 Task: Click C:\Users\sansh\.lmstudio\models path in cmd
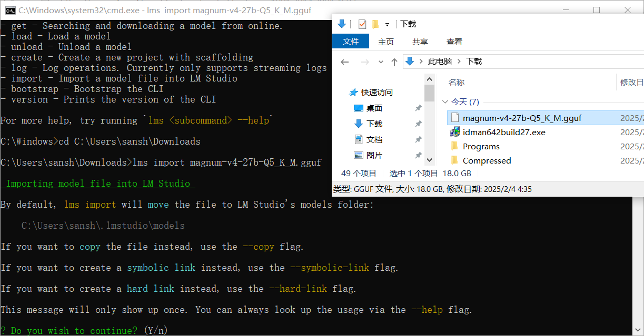pos(103,226)
